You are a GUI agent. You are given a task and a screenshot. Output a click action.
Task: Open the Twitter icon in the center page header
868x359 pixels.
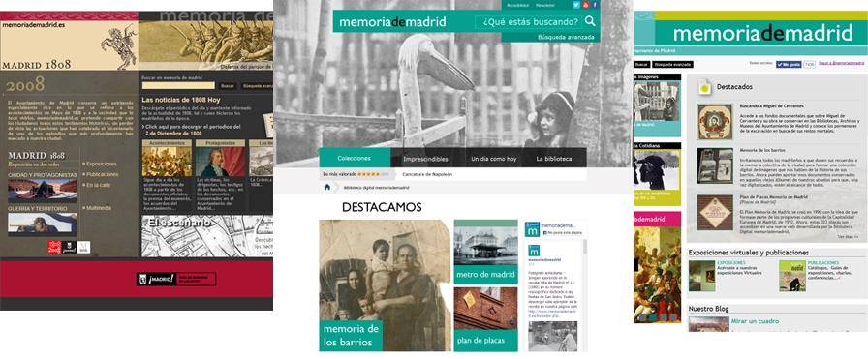point(576,5)
